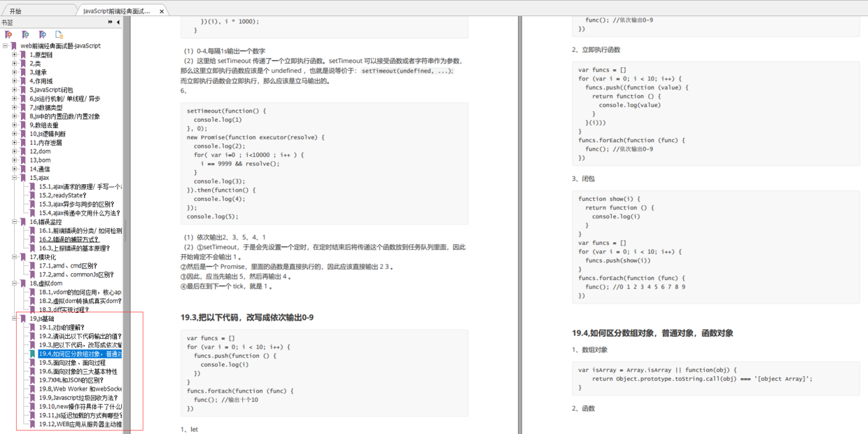
Task: Open bookmark 17.2,amd、commonJs区别
Action: click(76, 274)
